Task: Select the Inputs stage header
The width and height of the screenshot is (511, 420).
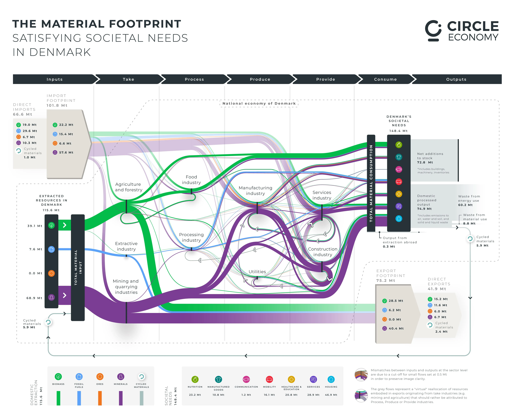Action: [54, 79]
